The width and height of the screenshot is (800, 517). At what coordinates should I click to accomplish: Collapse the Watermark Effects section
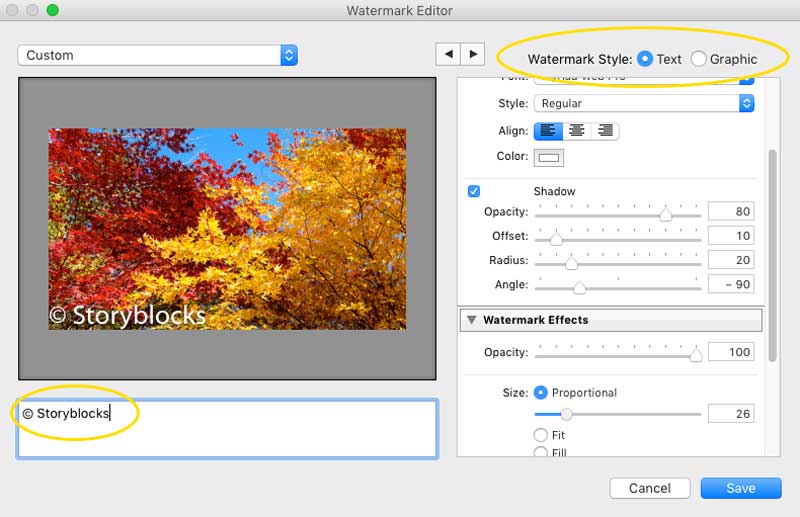[x=470, y=320]
